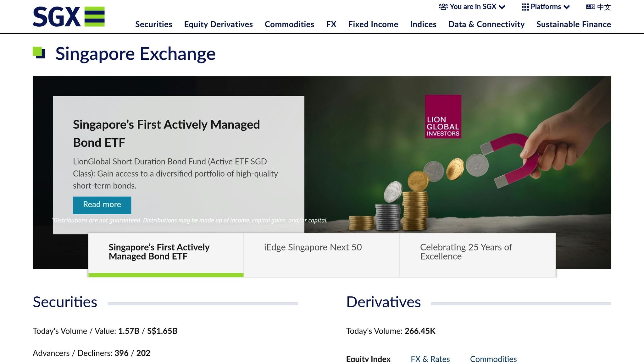Open the Platforms dropdown chevron

567,7
